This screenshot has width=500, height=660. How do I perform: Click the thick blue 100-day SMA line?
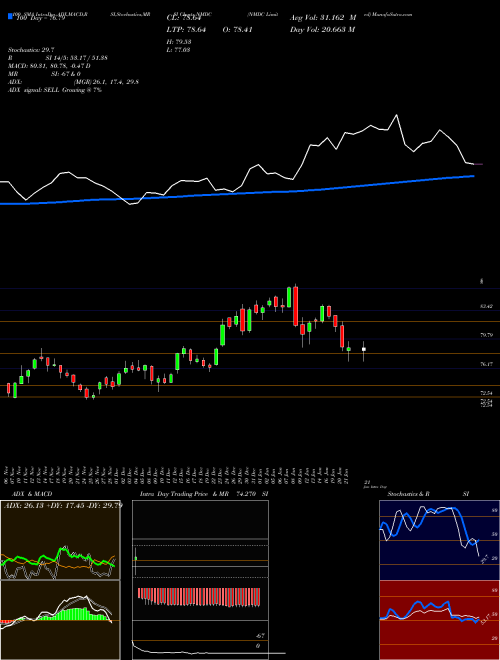236,194
